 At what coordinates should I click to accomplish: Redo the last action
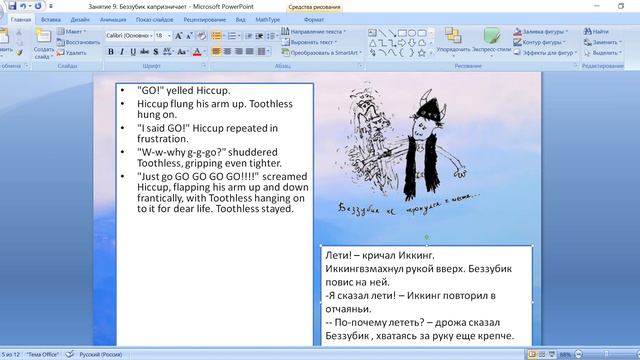tap(38, 6)
